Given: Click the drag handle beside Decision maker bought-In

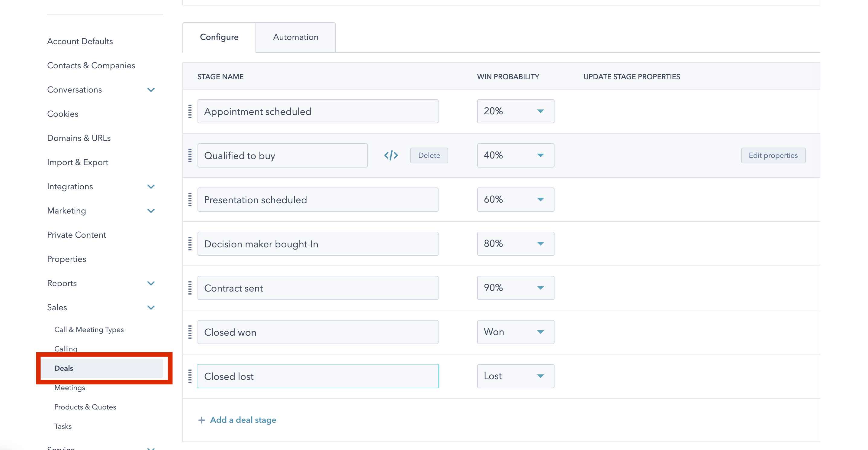Looking at the screenshot, I should point(190,243).
